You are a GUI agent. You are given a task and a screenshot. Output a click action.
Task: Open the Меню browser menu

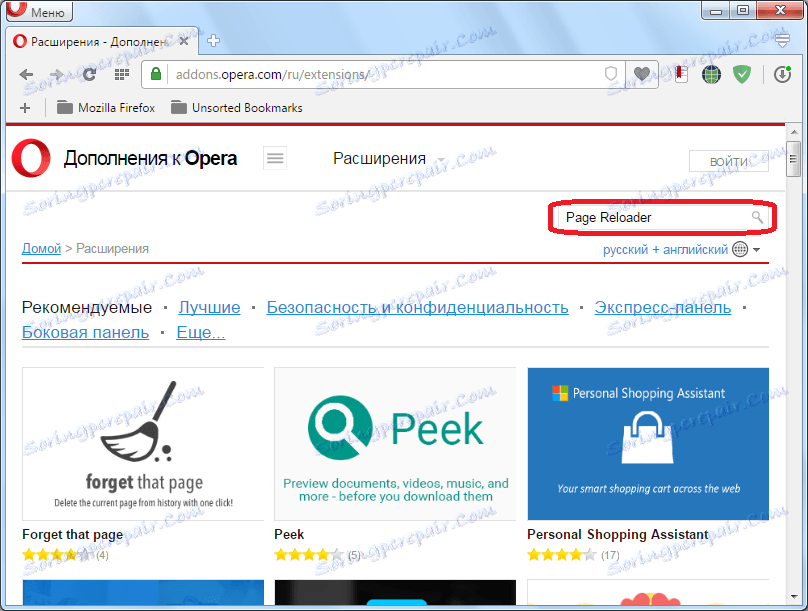38,11
